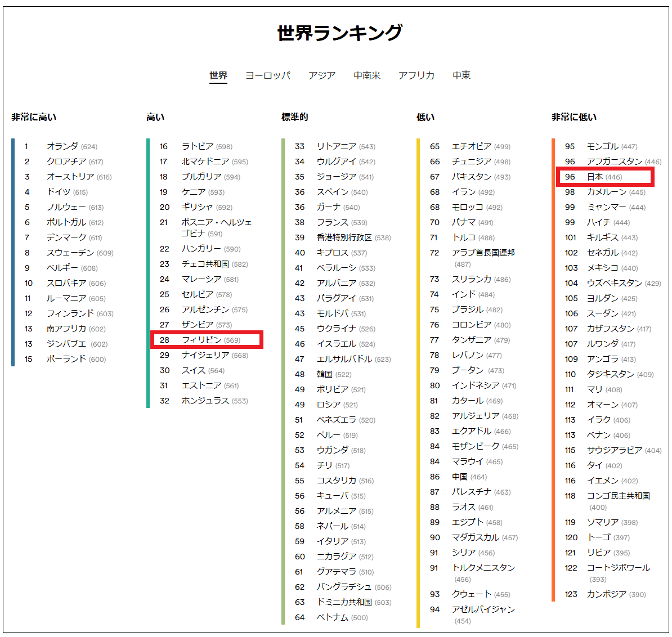Click リトアニア (543) entry
Screen dimensions: 672x637
(346, 146)
